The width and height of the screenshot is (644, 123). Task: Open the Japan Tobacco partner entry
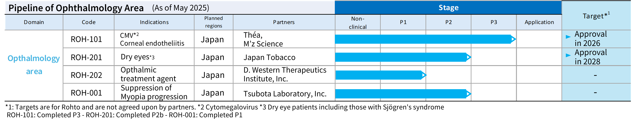point(269,57)
